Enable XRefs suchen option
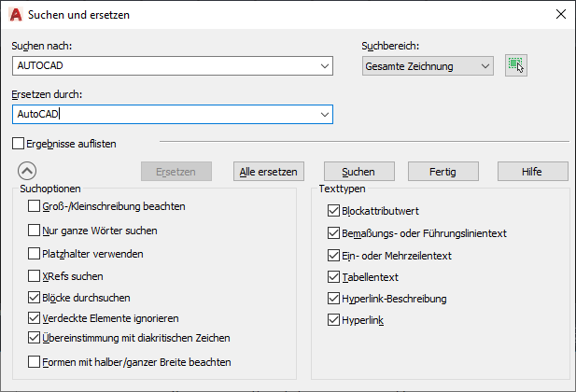The image size is (576, 392). [35, 276]
